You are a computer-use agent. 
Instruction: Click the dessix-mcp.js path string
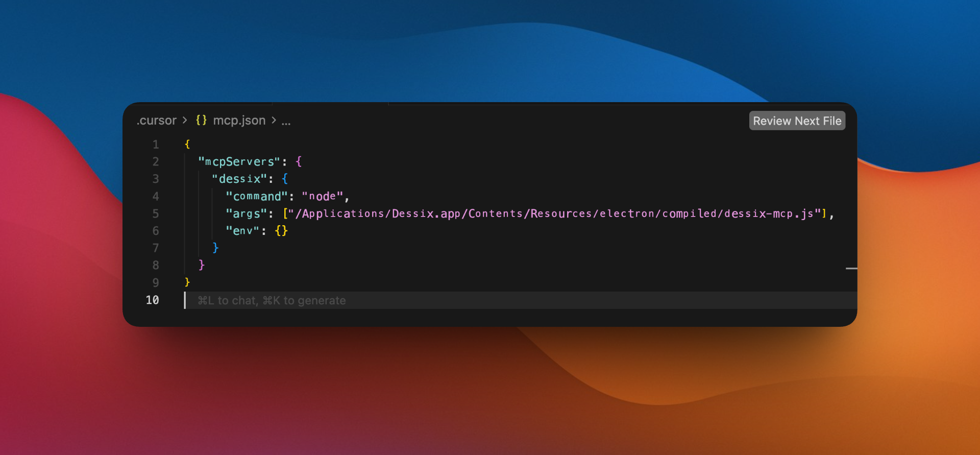click(555, 213)
